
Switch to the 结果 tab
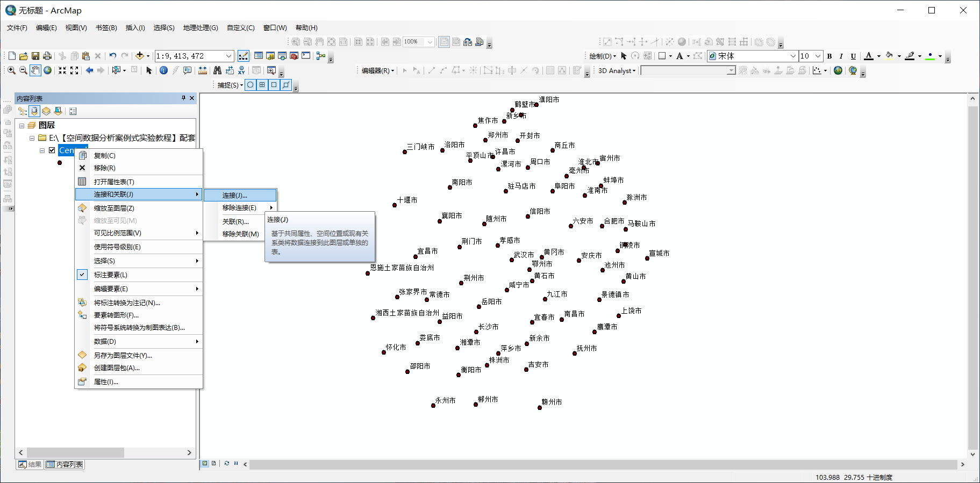click(30, 465)
